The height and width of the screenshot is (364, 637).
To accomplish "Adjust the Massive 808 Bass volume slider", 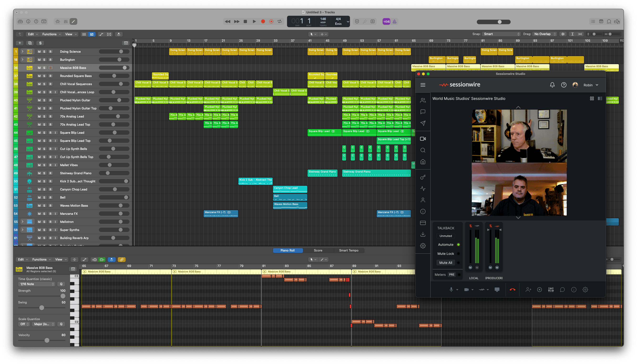I will (114, 68).
